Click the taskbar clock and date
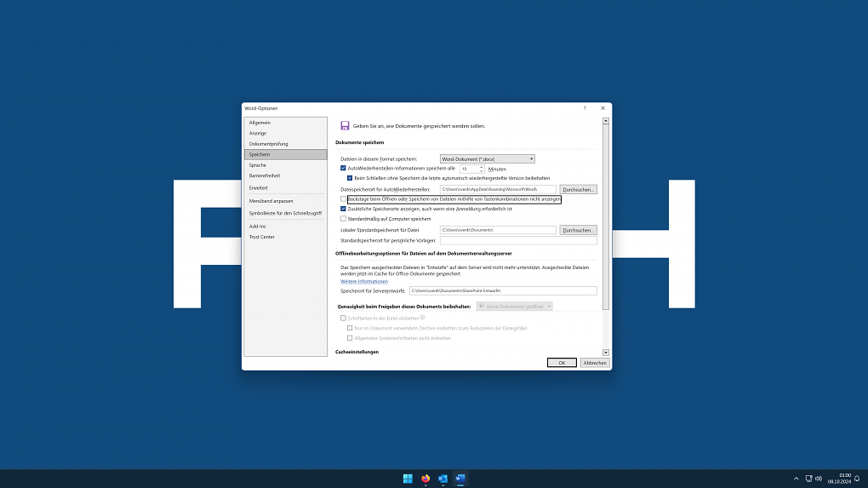Image resolution: width=868 pixels, height=488 pixels. coord(839,479)
